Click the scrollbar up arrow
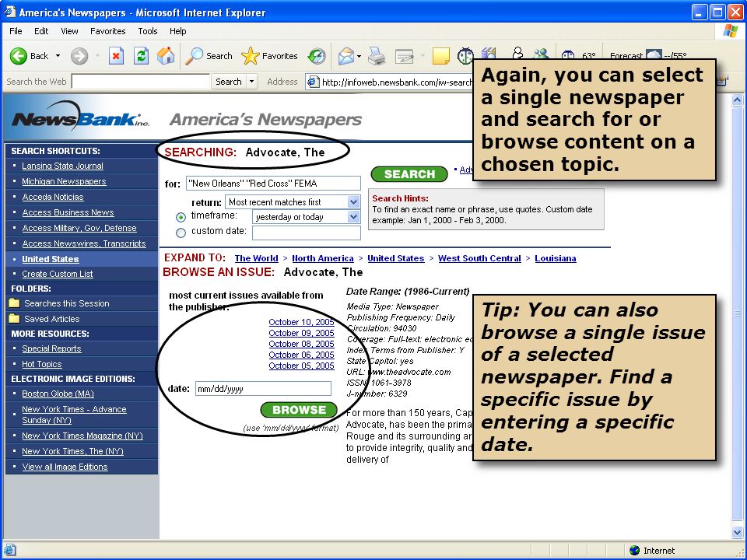The height and width of the screenshot is (560, 747). [x=737, y=100]
